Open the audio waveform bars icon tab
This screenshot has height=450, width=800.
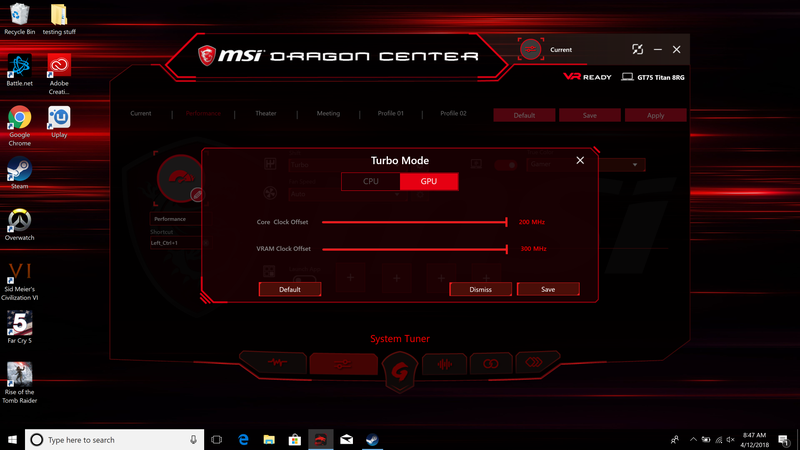[444, 364]
